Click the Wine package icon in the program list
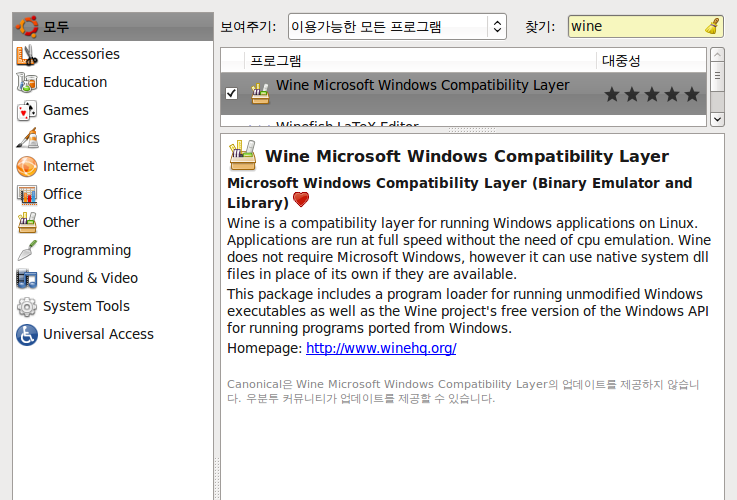 point(260,93)
